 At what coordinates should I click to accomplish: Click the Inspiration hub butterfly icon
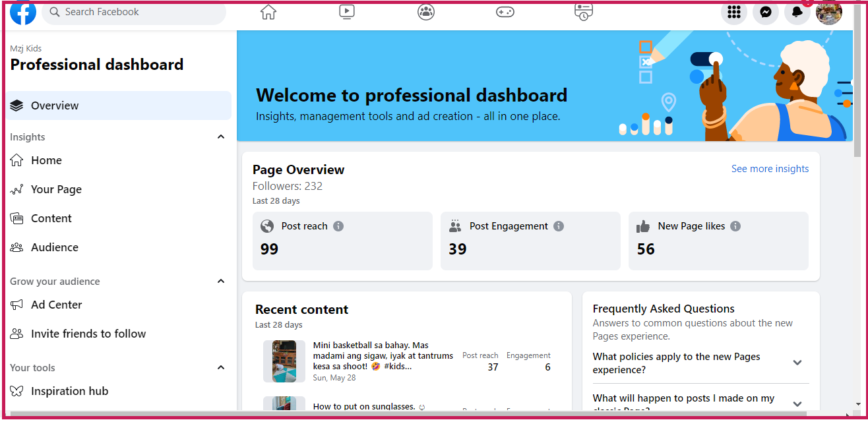coord(17,391)
